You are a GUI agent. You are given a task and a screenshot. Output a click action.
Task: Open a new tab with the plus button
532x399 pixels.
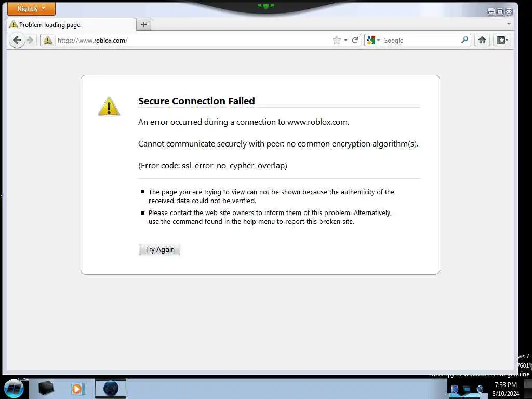point(144,24)
